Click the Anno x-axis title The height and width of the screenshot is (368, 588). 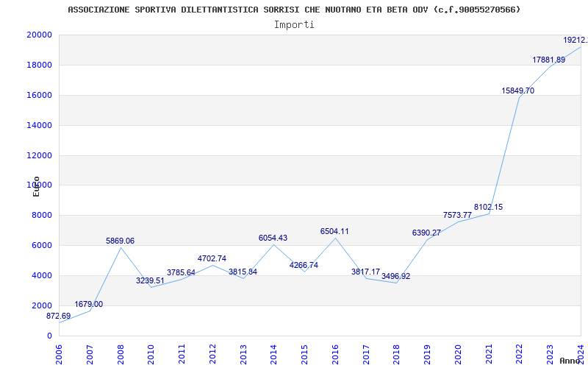pyautogui.click(x=571, y=361)
